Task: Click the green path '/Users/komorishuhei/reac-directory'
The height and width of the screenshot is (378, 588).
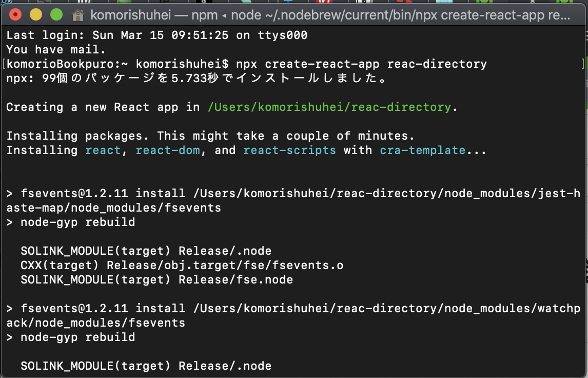Action: (329, 107)
